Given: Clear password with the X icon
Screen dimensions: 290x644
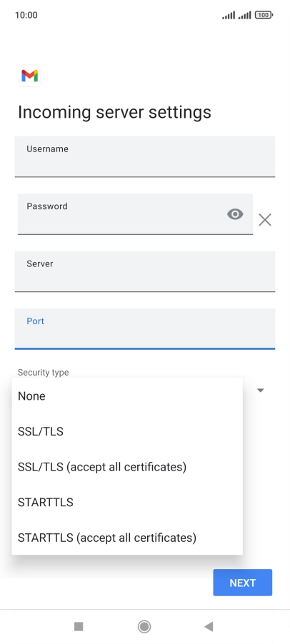Looking at the screenshot, I should pyautogui.click(x=265, y=220).
